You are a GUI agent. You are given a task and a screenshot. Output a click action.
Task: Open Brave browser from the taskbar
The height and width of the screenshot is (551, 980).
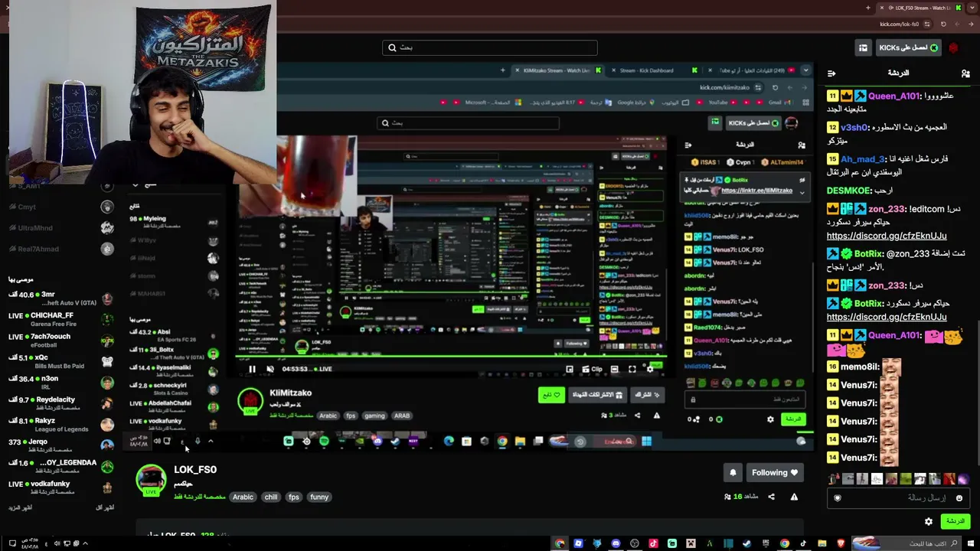pyautogui.click(x=841, y=544)
